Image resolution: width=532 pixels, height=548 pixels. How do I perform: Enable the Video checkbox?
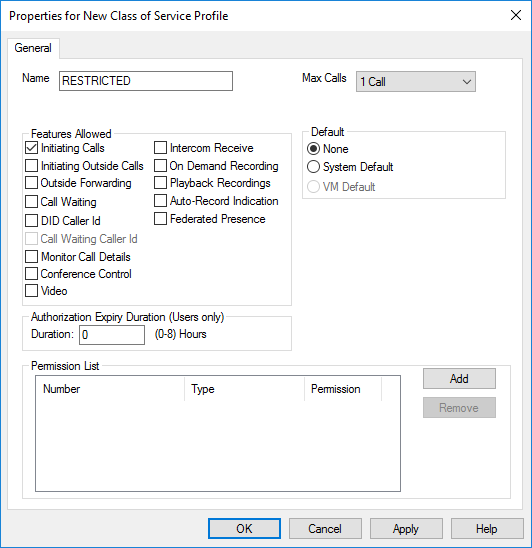[31, 291]
